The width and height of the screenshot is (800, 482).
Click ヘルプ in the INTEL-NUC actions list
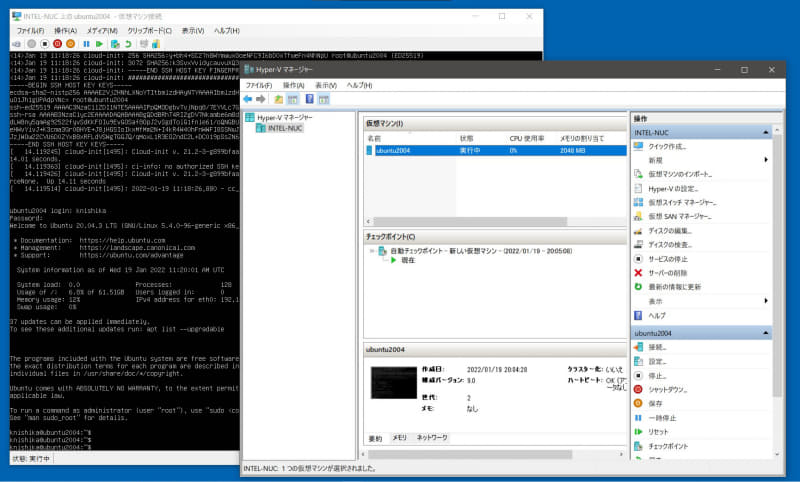click(x=657, y=316)
